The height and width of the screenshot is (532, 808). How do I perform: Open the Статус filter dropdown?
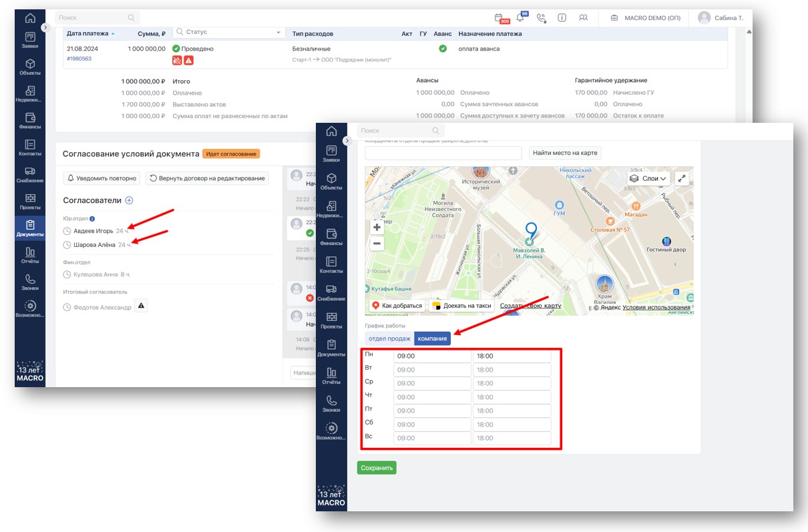(x=228, y=33)
